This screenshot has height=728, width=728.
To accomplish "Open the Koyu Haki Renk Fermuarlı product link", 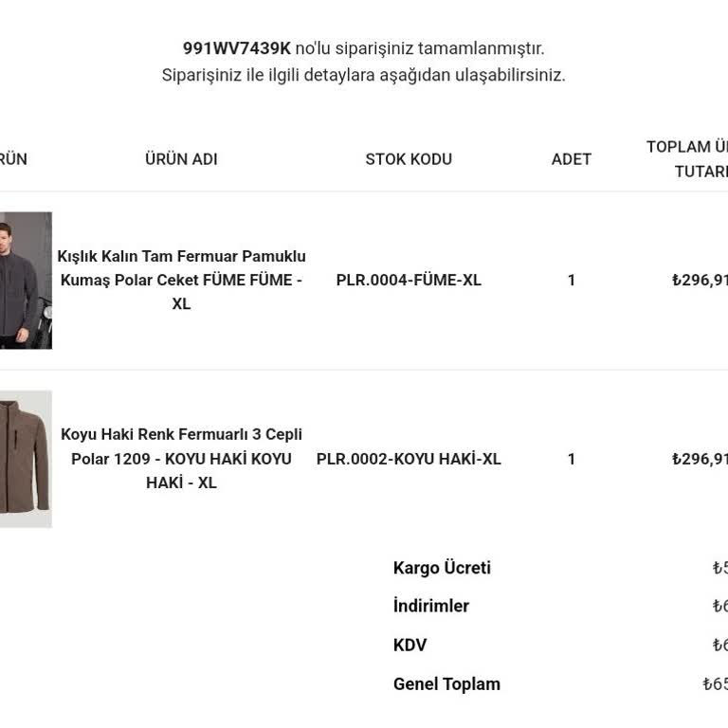I will pyautogui.click(x=181, y=459).
